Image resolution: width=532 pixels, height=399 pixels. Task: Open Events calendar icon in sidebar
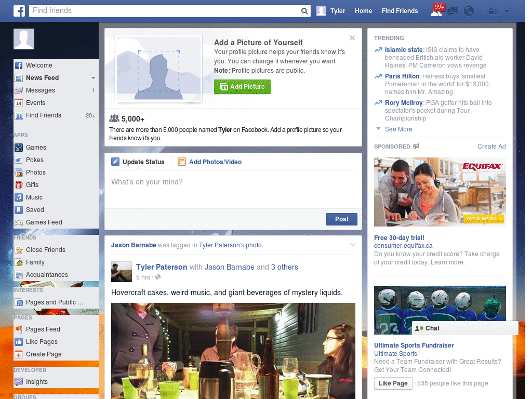[19, 103]
